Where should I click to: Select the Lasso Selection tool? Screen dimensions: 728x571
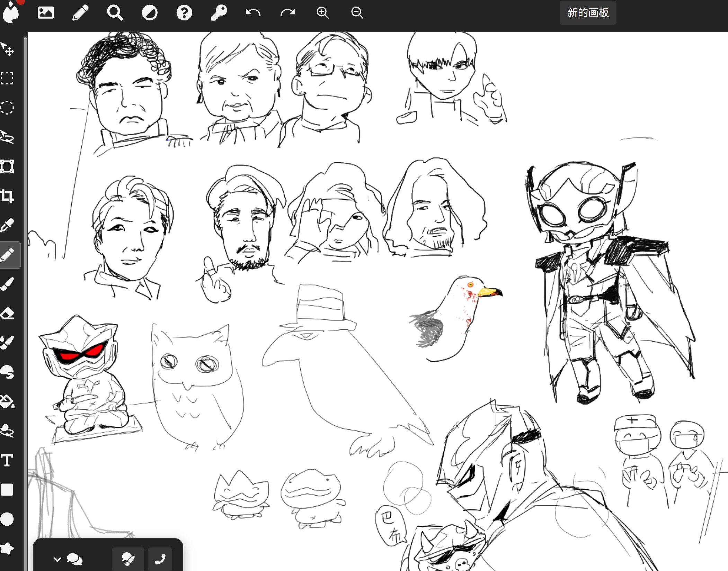[x=7, y=137]
